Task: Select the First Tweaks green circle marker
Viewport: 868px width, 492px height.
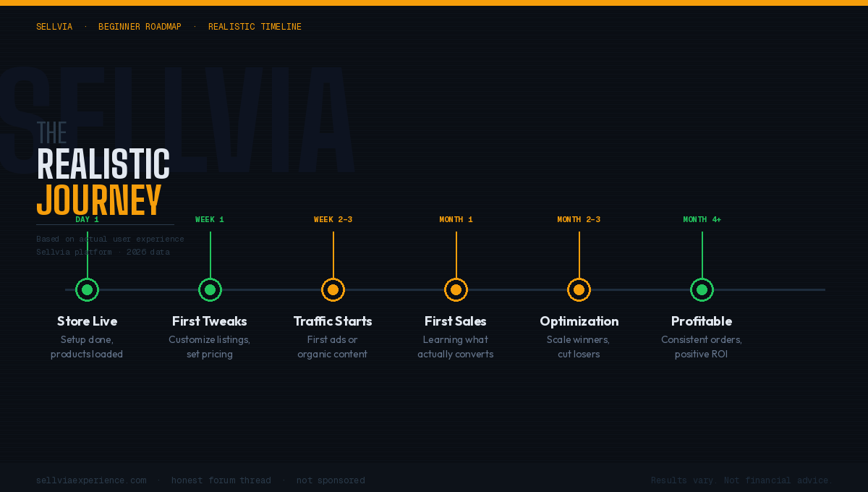Action: click(x=210, y=289)
